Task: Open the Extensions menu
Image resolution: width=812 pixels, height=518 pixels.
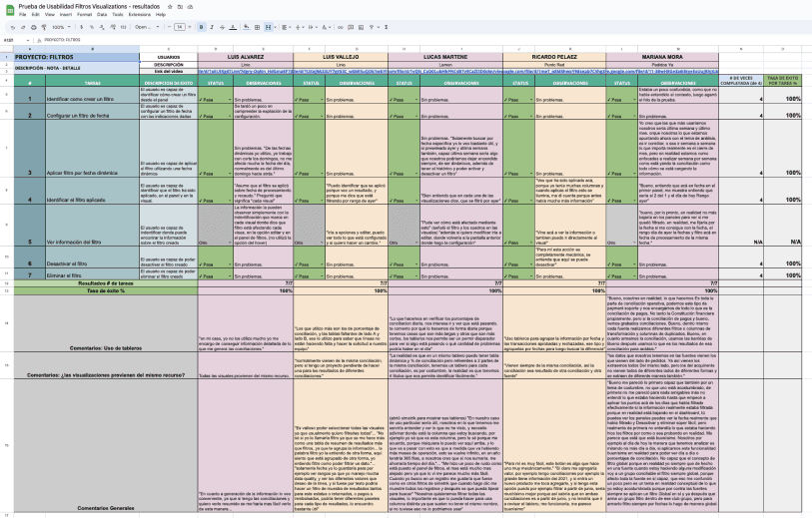Action: click(139, 15)
